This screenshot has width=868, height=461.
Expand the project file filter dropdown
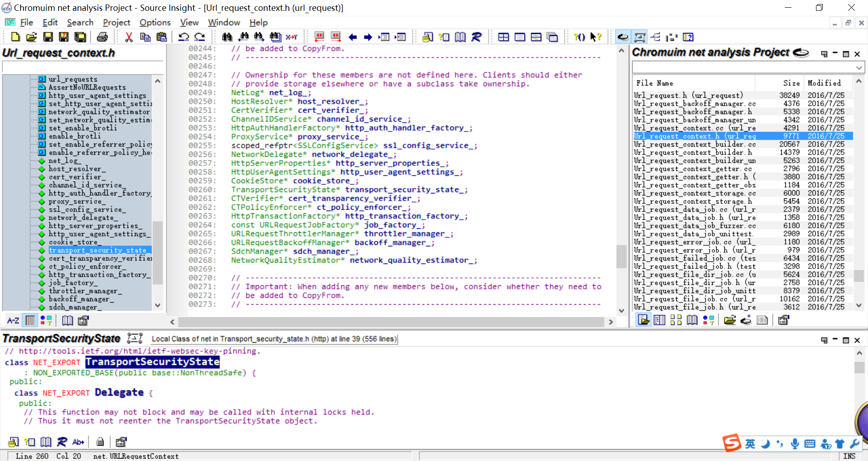coord(859,68)
